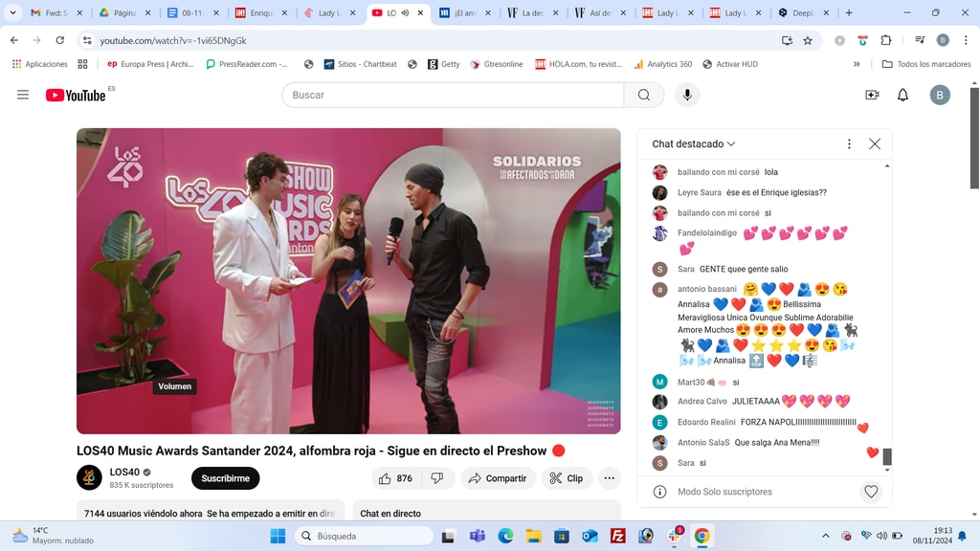Open the Chrome profile B button
The width and height of the screenshot is (980, 551).
click(x=943, y=40)
